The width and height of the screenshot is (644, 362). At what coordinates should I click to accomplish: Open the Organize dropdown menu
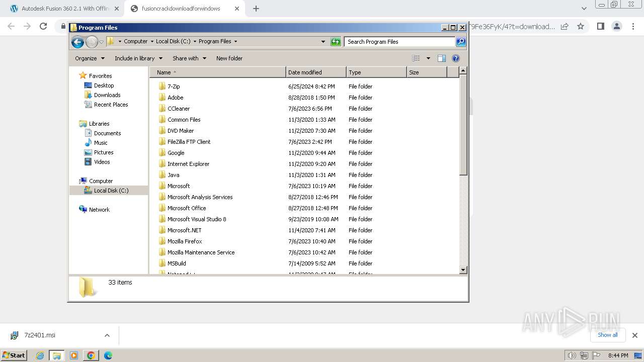[x=90, y=58]
